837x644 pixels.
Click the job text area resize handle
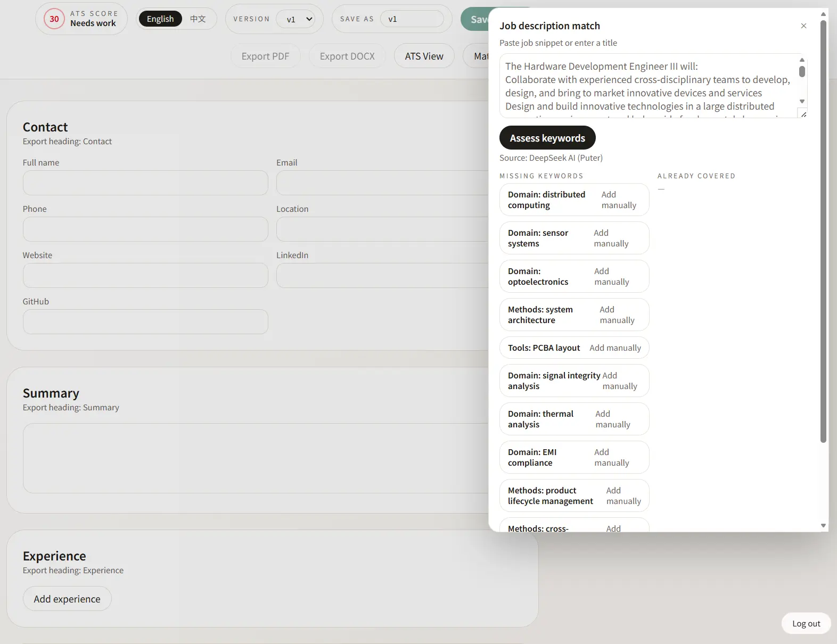click(803, 114)
